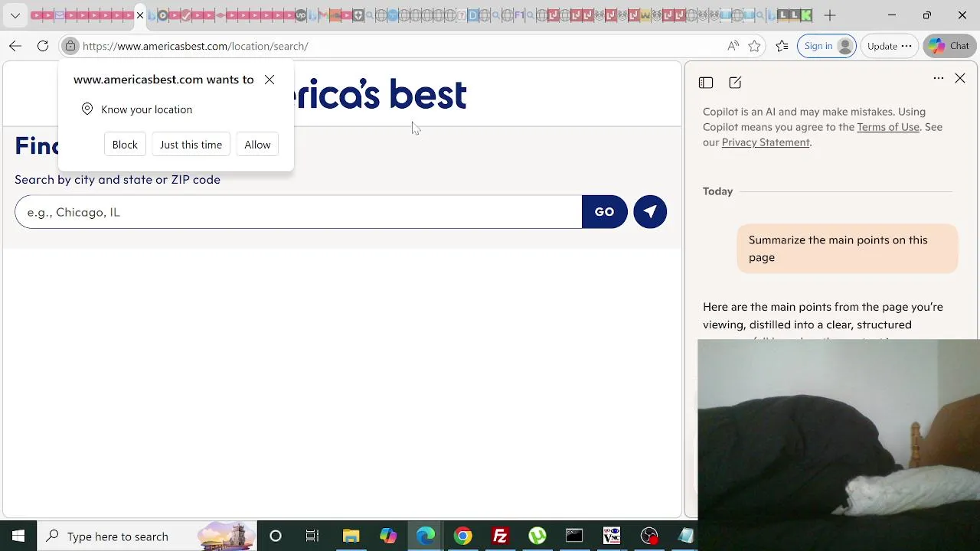
Task: Open the Terms of Use link
Action: [888, 127]
